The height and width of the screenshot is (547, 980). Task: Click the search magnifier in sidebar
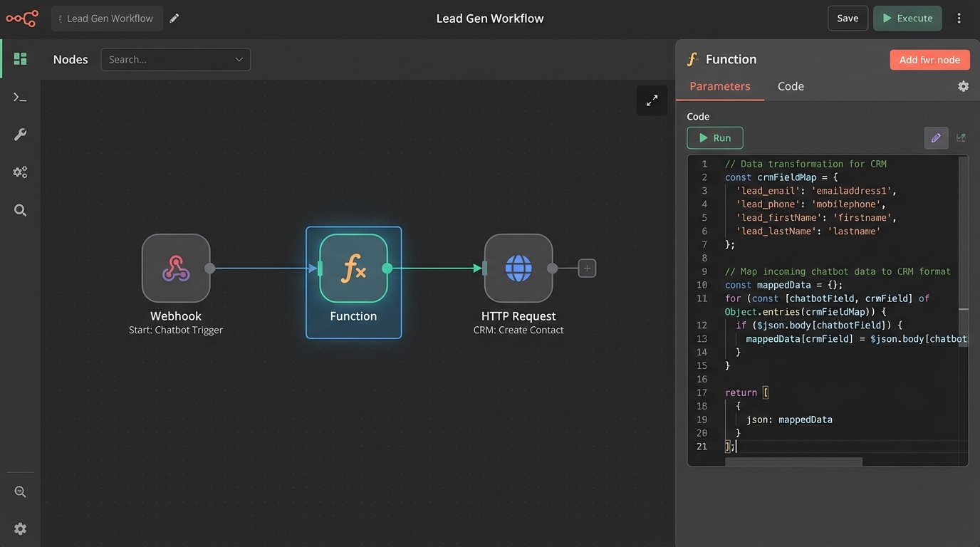point(20,210)
